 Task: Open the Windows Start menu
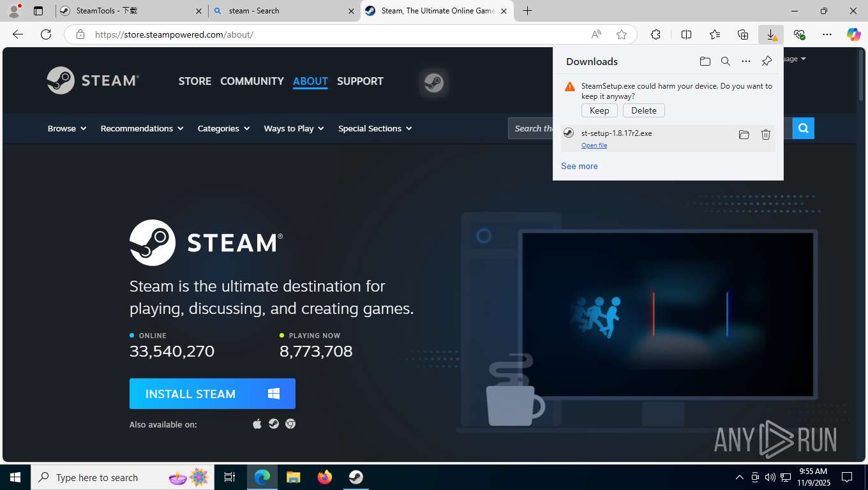point(15,477)
